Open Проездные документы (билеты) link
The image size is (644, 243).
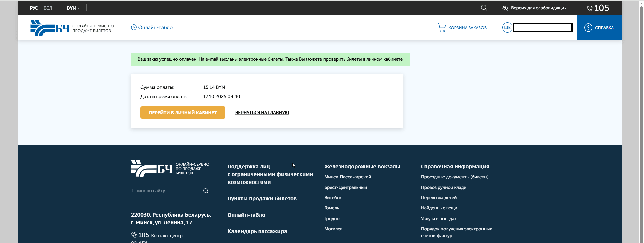455,177
